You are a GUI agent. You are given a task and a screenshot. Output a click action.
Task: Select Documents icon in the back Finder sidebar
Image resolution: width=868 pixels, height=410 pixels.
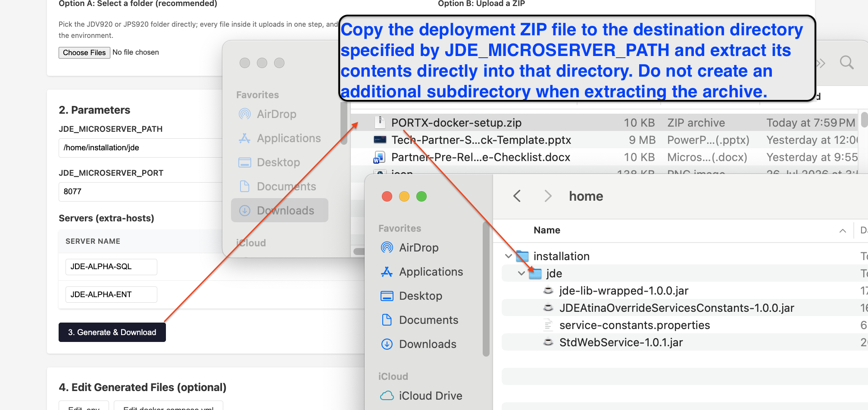(245, 186)
